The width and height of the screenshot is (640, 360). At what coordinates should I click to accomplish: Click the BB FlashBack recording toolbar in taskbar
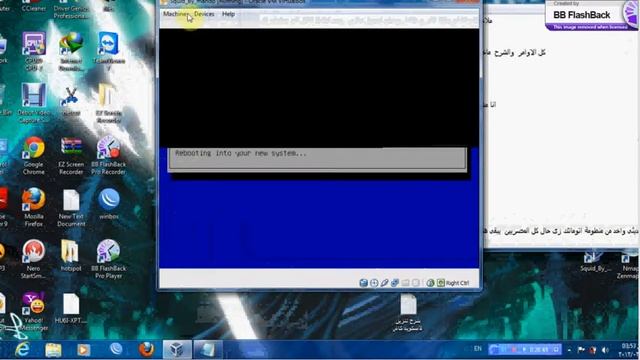click(x=525, y=350)
